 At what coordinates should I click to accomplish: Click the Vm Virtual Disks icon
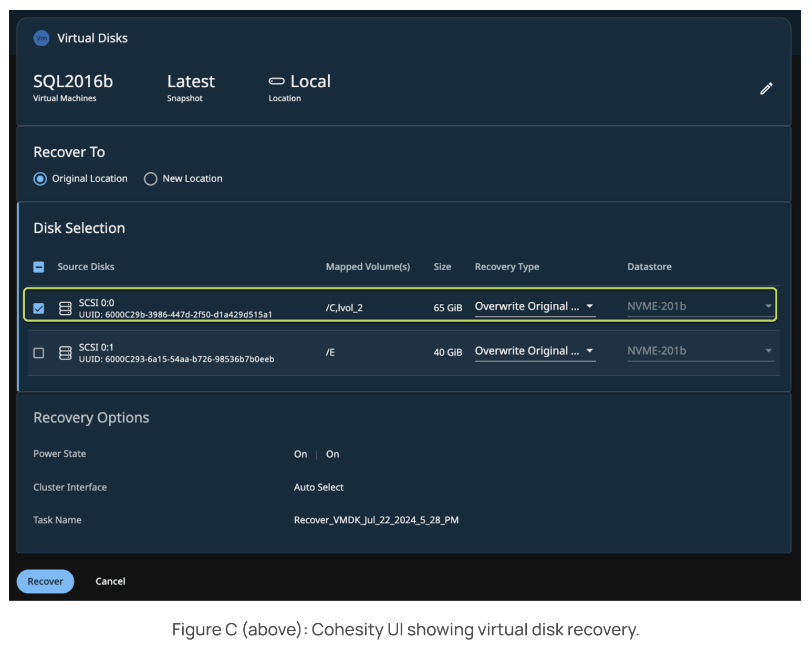(x=41, y=38)
